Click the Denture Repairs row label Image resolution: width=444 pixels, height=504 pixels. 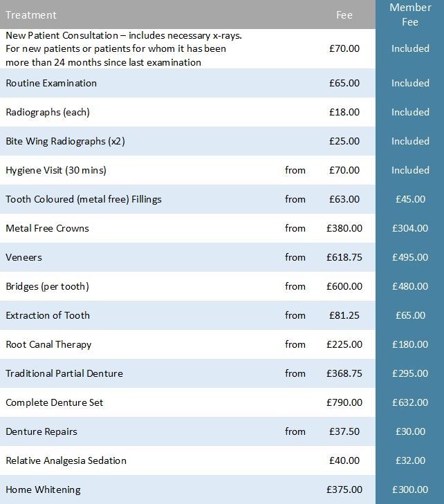click(x=41, y=431)
